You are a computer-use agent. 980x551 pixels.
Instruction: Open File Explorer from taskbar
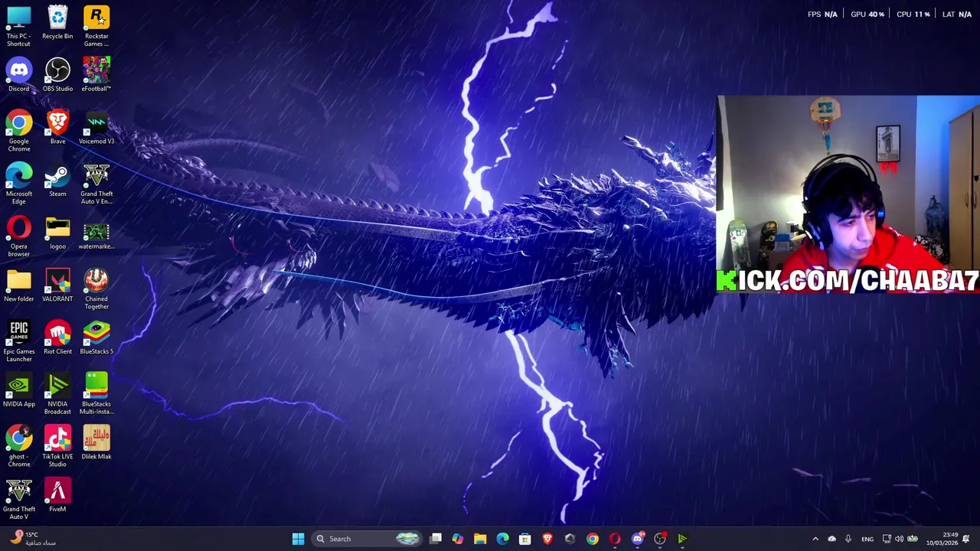tap(480, 539)
